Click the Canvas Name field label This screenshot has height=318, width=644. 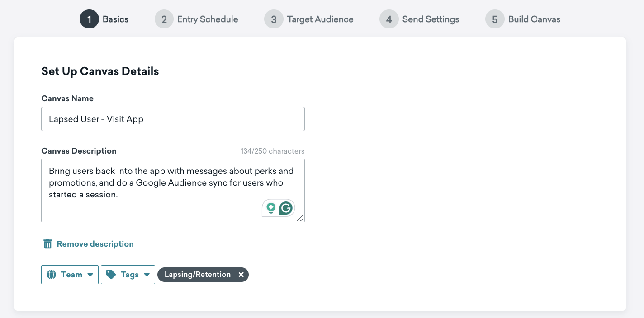(x=67, y=98)
